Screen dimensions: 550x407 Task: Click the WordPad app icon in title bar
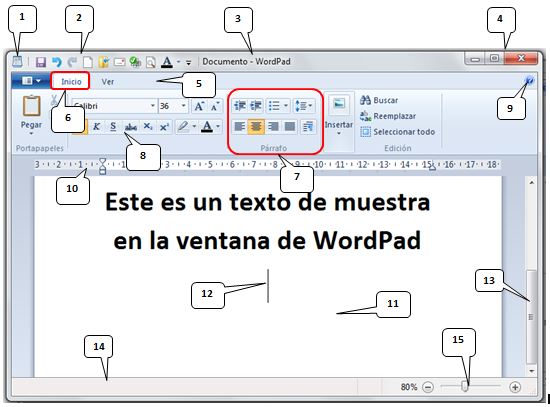17,62
